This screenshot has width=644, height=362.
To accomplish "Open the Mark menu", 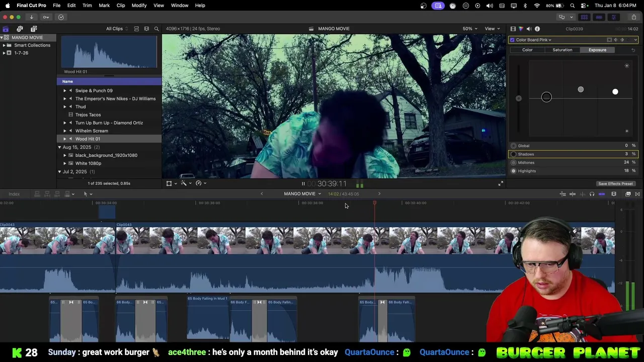I will 104,6.
